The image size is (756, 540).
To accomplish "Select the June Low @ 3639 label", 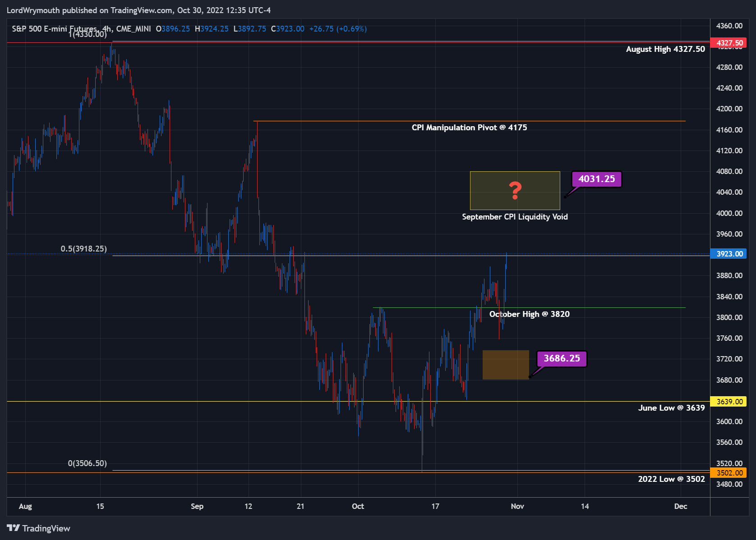I will click(x=671, y=408).
